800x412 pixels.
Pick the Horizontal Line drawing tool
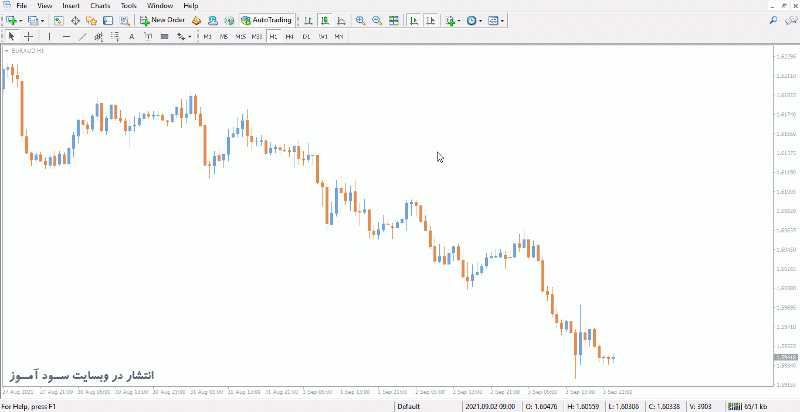[66, 36]
